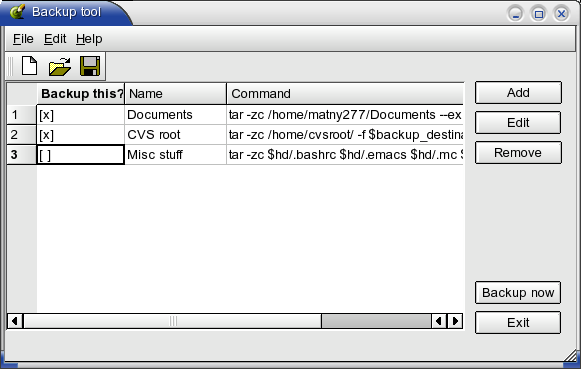Select the 'CVS root' name cell
The width and height of the screenshot is (581, 369).
(175, 135)
